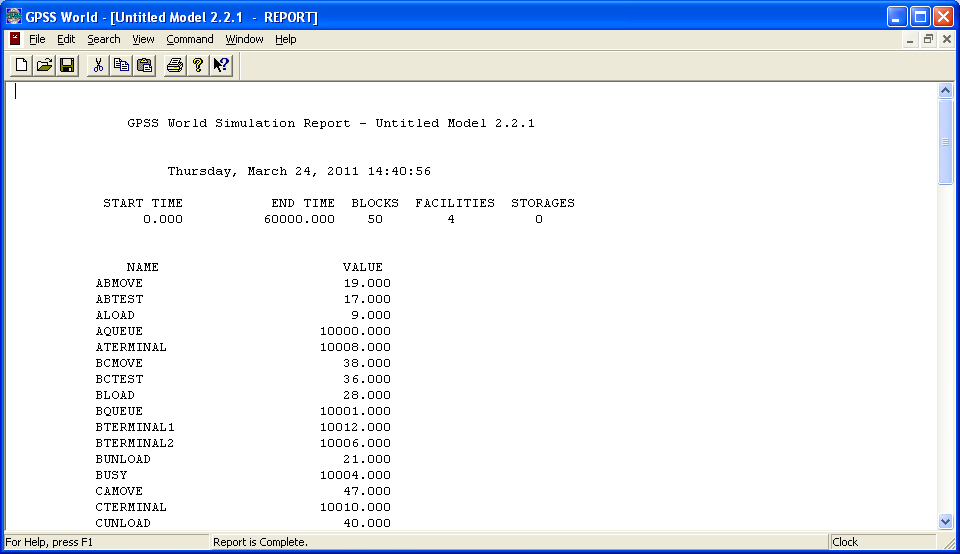Open the Command menu
960x554 pixels.
coord(190,39)
